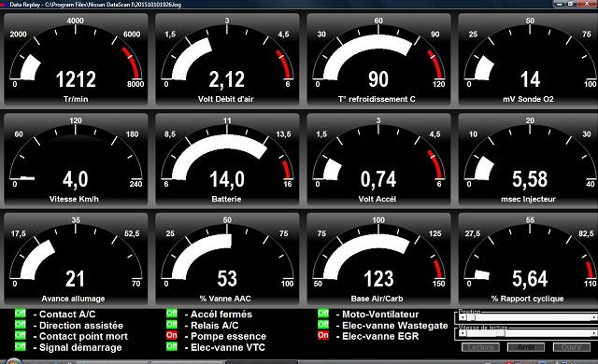Click the Tr/min engine speed gauge

pyautogui.click(x=76, y=60)
